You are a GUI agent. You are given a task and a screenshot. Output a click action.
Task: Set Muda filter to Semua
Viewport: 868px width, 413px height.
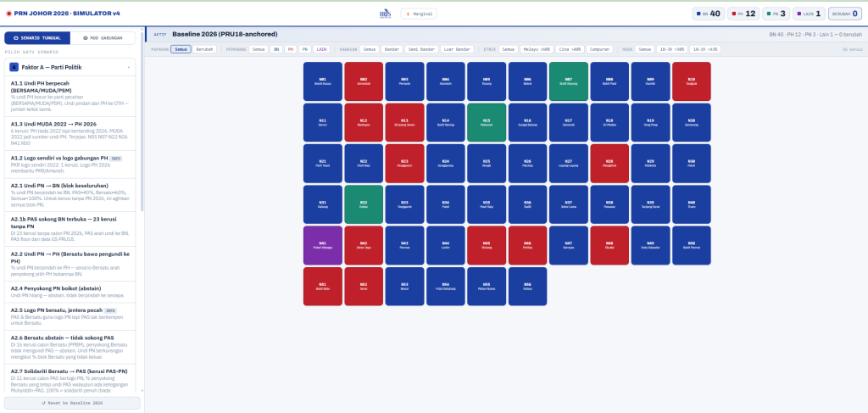pos(644,49)
